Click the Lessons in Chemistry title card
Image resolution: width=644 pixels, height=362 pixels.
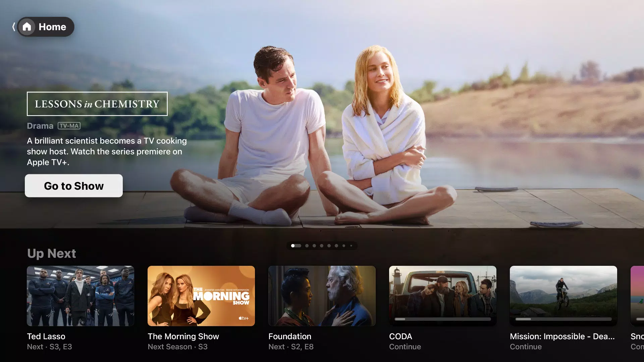pyautogui.click(x=97, y=104)
